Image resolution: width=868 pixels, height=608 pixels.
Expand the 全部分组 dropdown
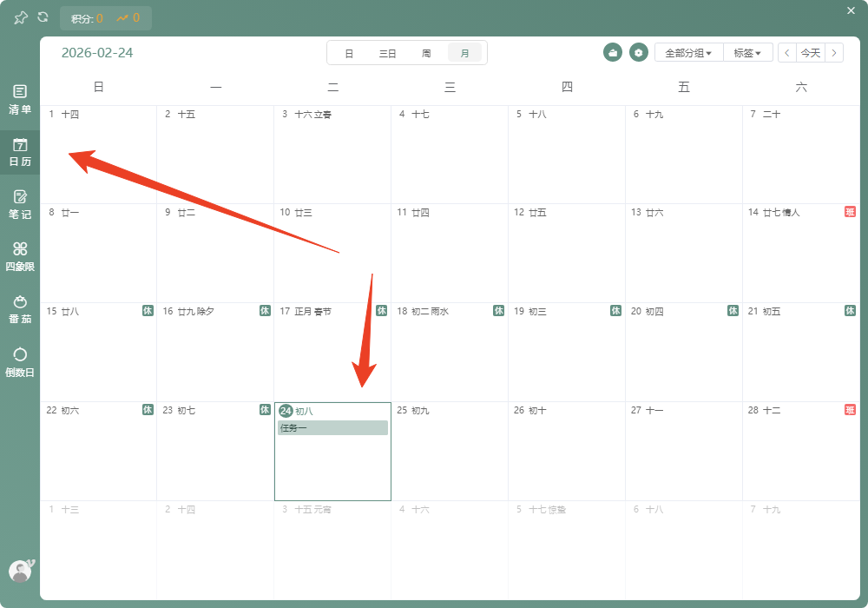688,53
